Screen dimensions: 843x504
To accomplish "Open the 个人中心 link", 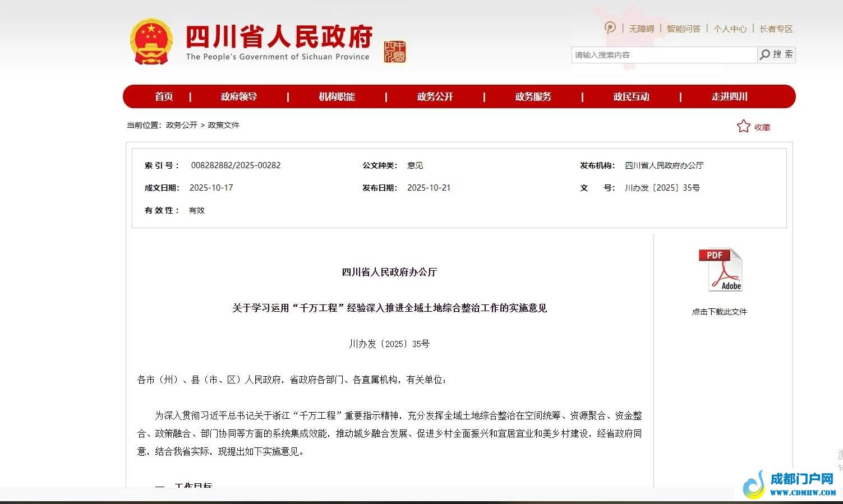I will (730, 29).
